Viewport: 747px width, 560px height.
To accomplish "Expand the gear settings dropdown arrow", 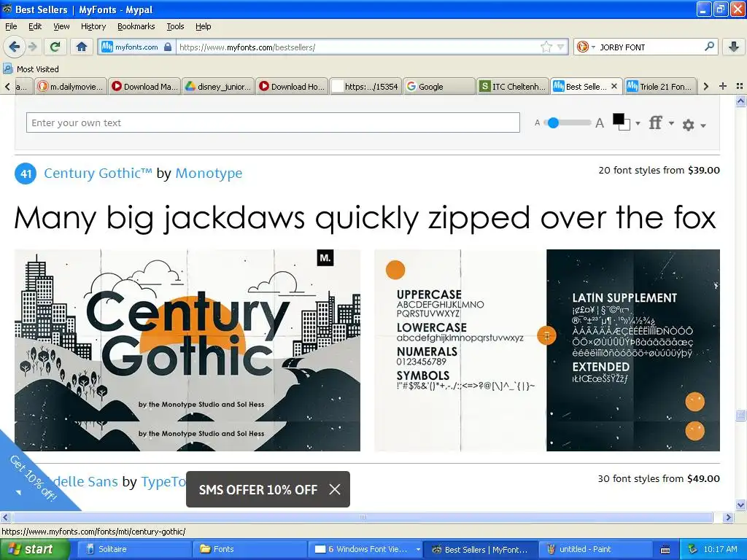I will (x=703, y=125).
